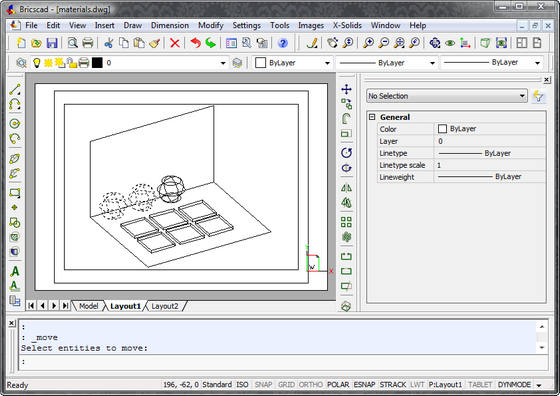Open the No Selection dropdown

(x=447, y=96)
